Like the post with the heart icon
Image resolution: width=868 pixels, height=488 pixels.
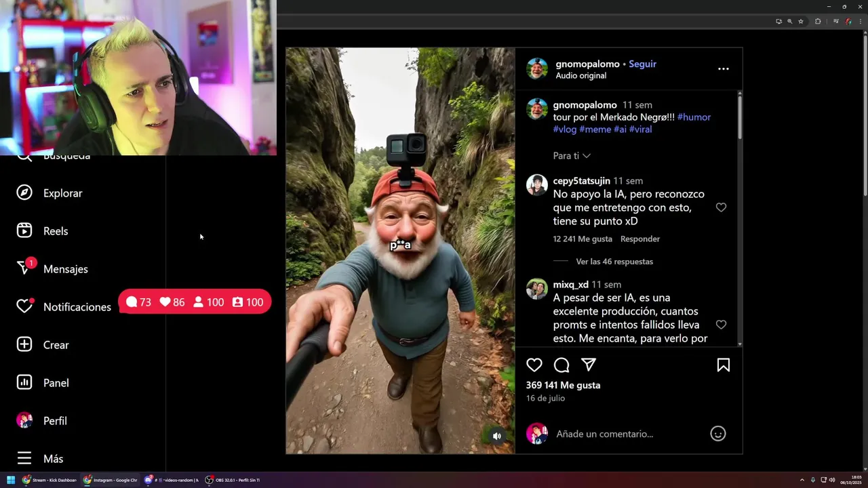point(534,365)
